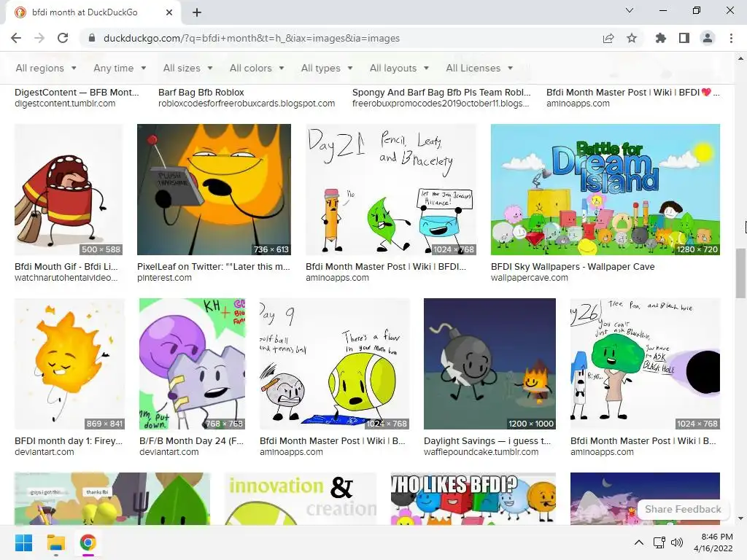Open the PixelLeaf on Twitter result title
This screenshot has height=560, width=747.
pos(214,267)
